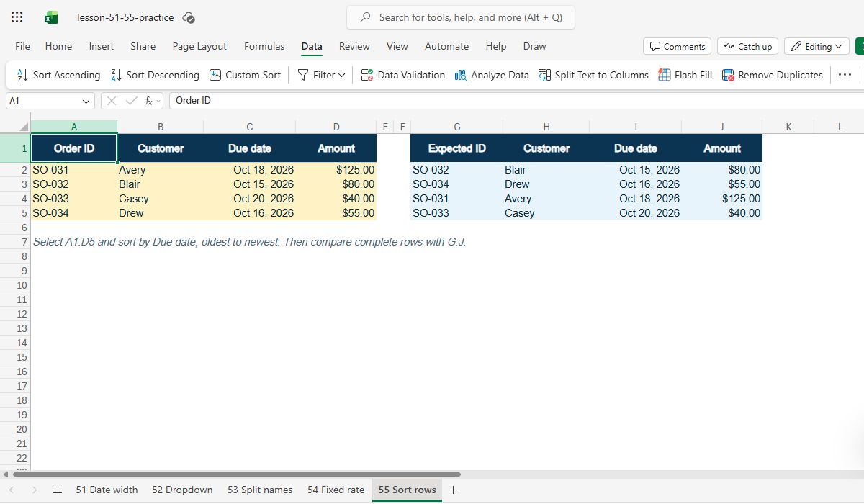
Task: Click the next sheet arrow
Action: 34,490
